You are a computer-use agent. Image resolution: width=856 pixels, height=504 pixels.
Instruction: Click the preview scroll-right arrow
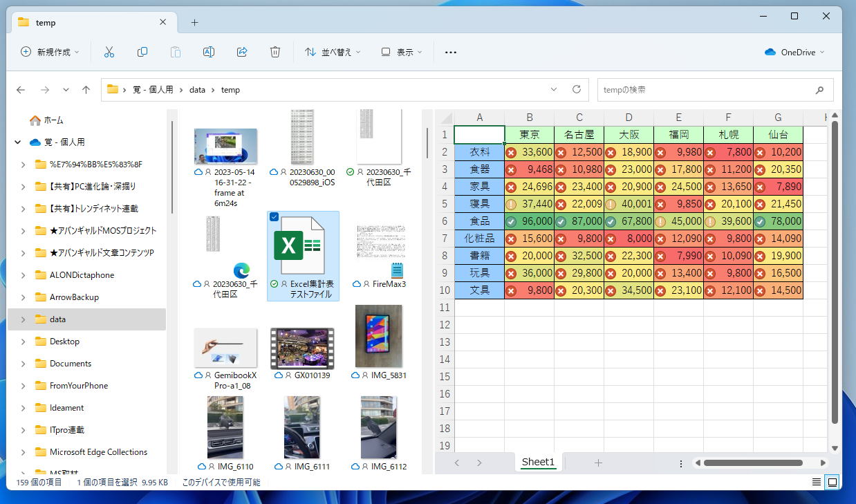823,463
